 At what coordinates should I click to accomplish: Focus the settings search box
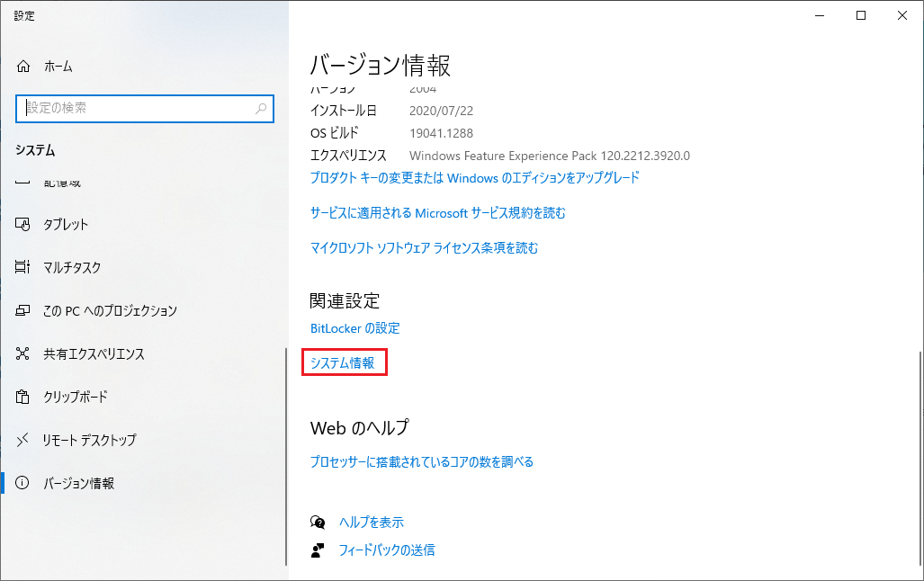pyautogui.click(x=135, y=108)
